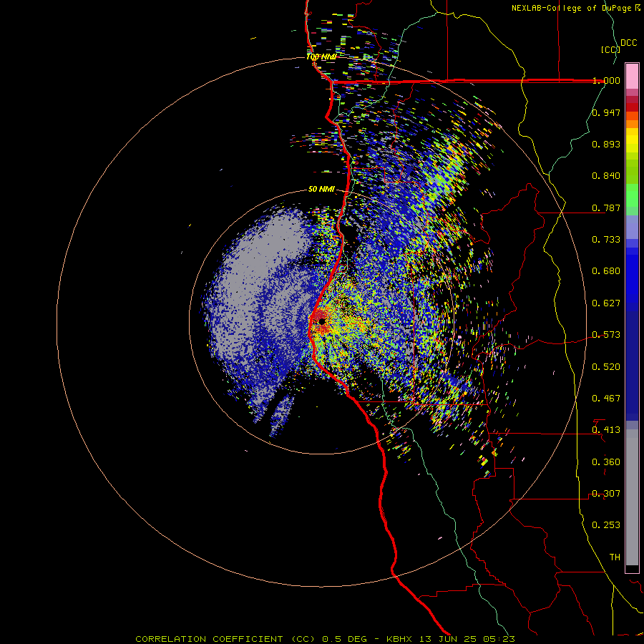
Task: Pick the red swatch in the color bar
Action: tap(632, 107)
